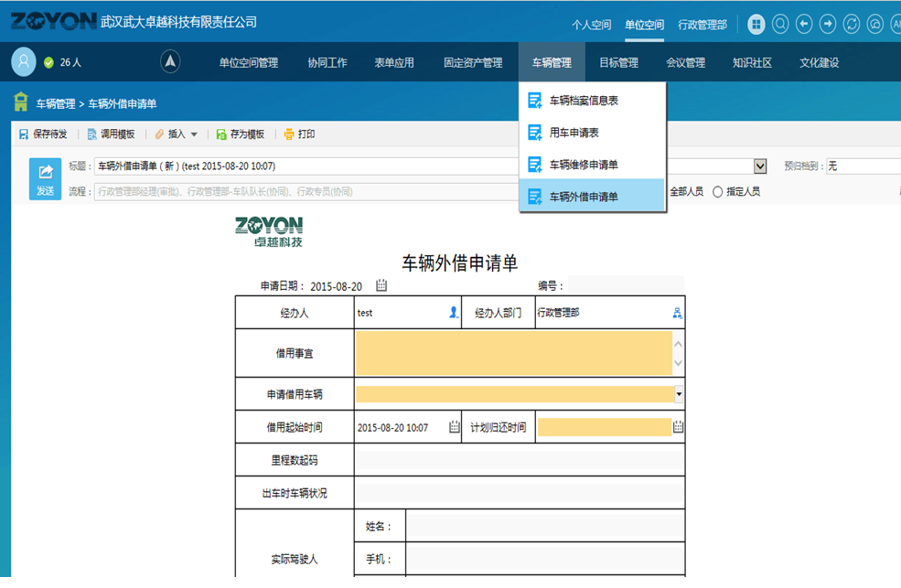Viewport: 901px width, 588px height.
Task: Click the search magnifier icon in header
Action: click(780, 25)
